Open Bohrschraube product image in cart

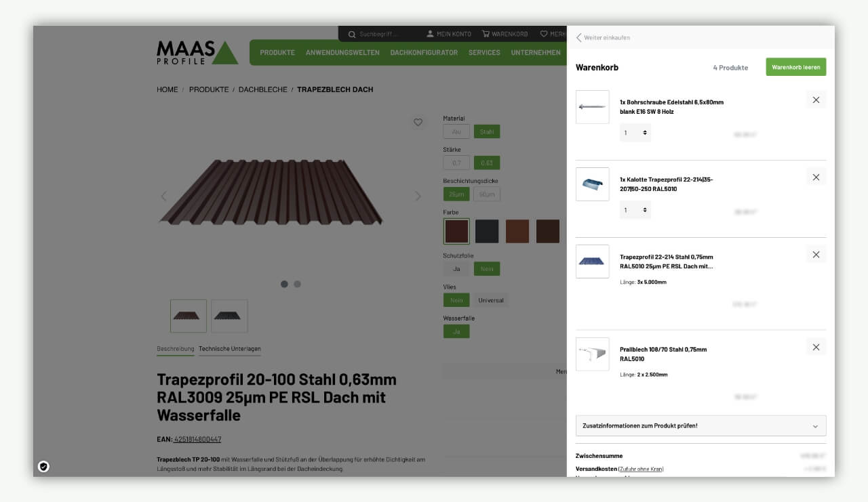point(592,107)
